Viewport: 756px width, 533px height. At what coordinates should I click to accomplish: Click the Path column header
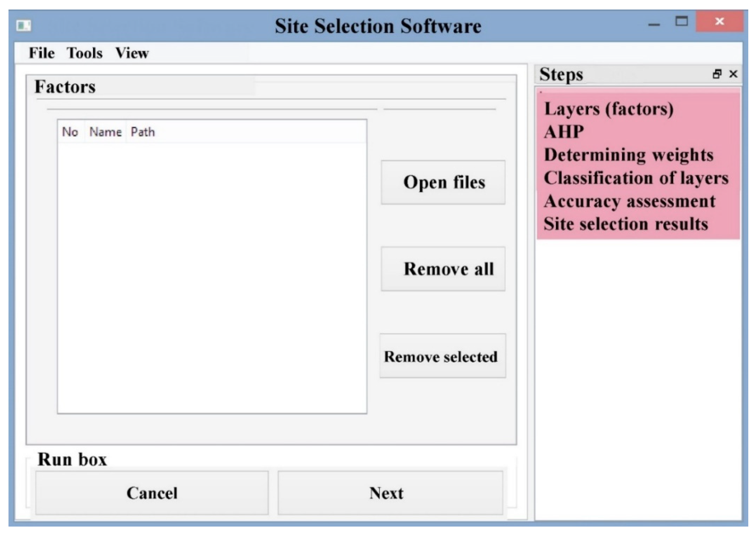click(x=143, y=132)
